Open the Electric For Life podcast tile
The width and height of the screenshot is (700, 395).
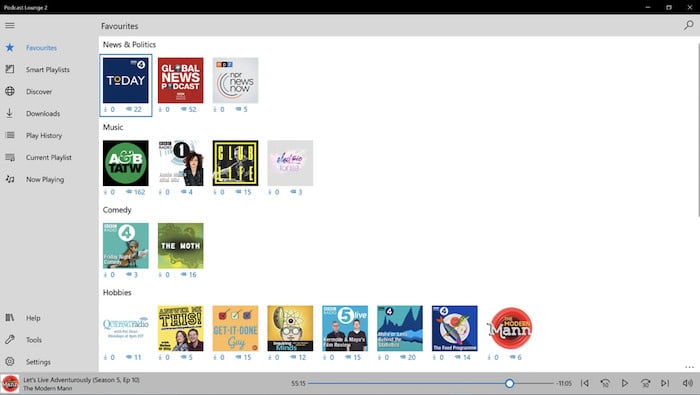click(x=290, y=163)
